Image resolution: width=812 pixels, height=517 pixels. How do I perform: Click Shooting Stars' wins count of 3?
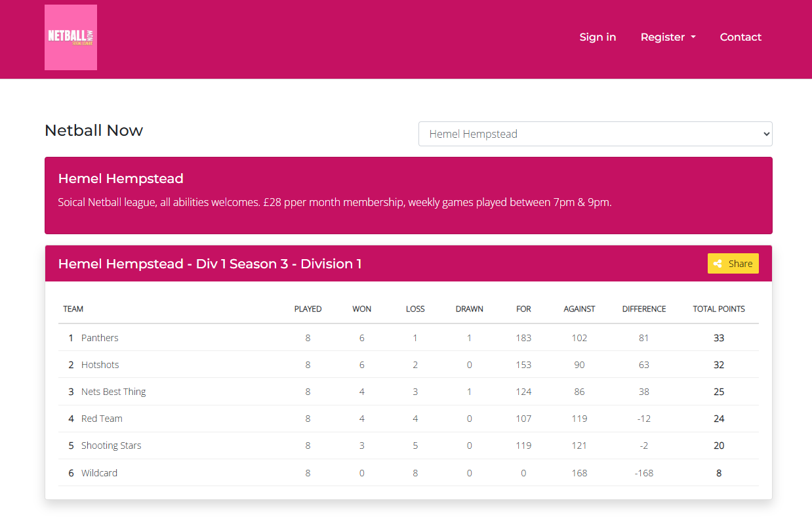(x=361, y=445)
